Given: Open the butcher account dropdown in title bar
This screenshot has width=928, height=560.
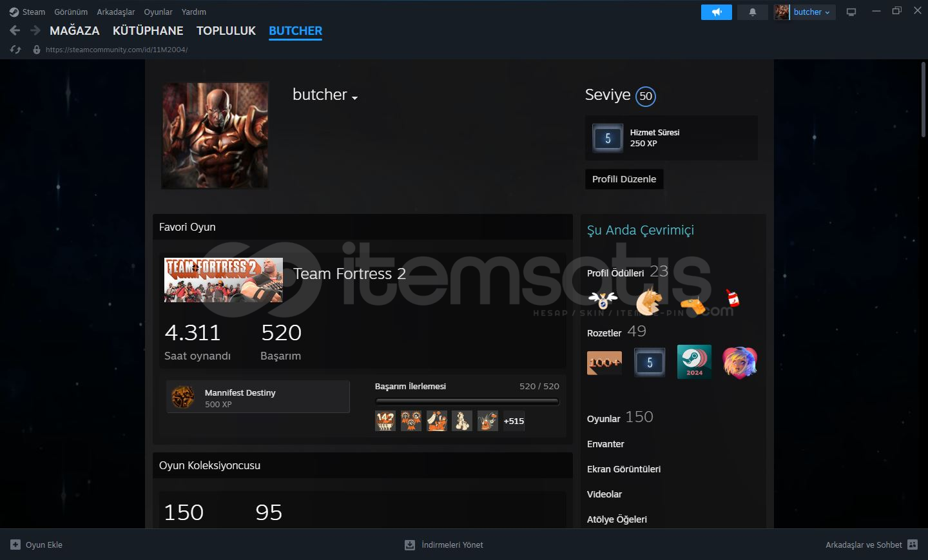Looking at the screenshot, I should pyautogui.click(x=811, y=12).
